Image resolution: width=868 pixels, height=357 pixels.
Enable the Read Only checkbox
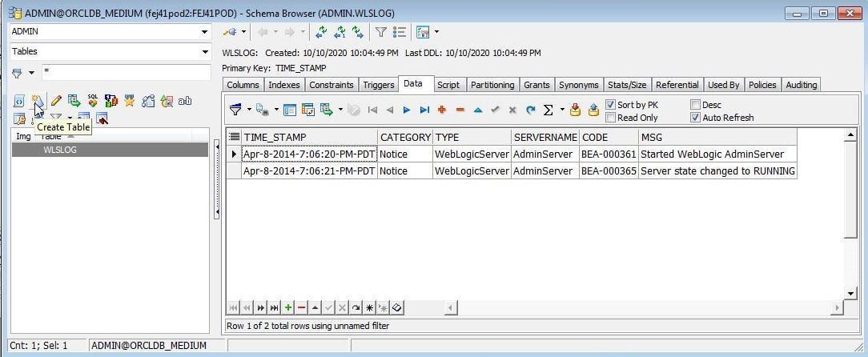click(611, 118)
